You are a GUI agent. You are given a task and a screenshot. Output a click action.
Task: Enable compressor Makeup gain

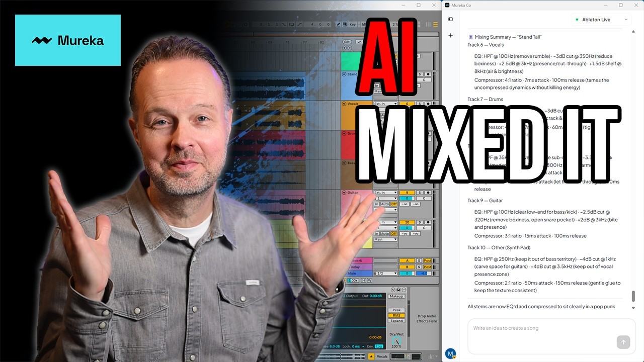(x=396, y=296)
